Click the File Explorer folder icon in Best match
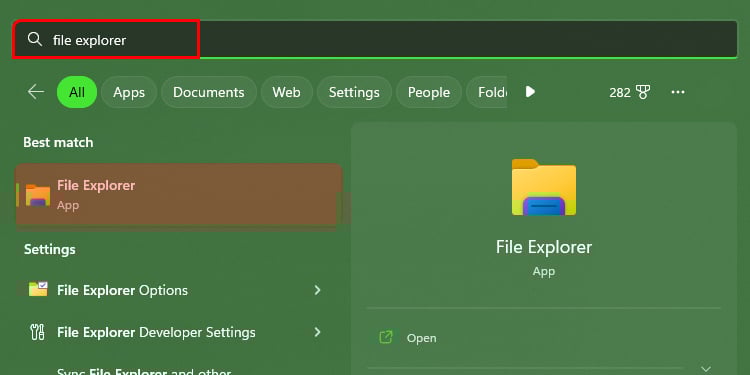 pos(38,195)
